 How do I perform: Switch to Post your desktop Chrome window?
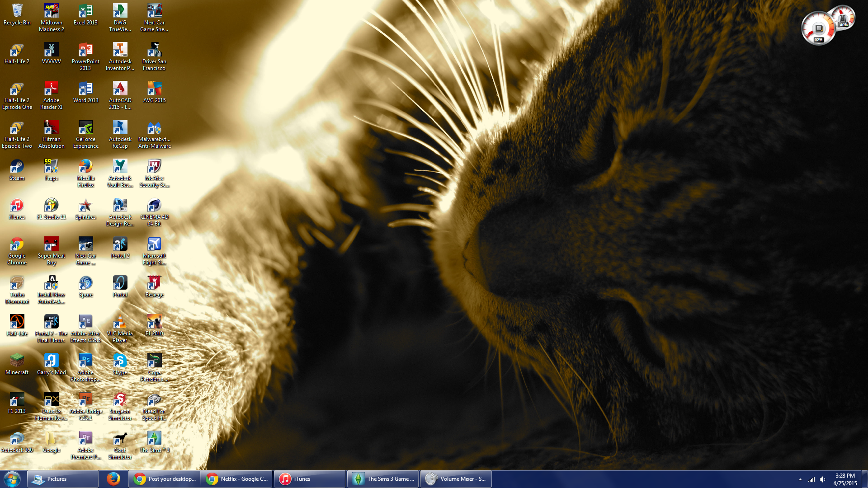[x=165, y=479]
